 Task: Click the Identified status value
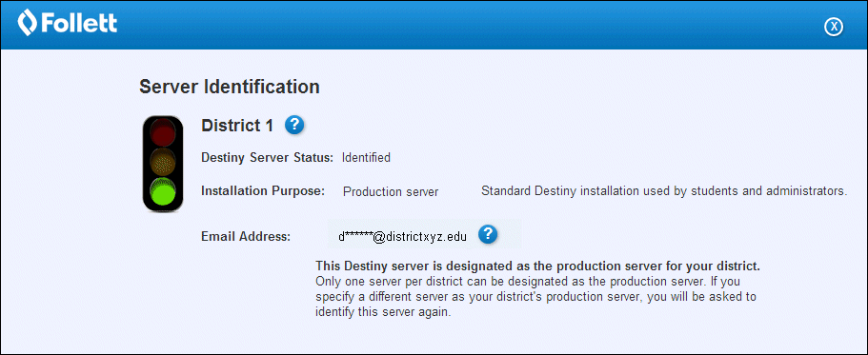[x=366, y=158]
